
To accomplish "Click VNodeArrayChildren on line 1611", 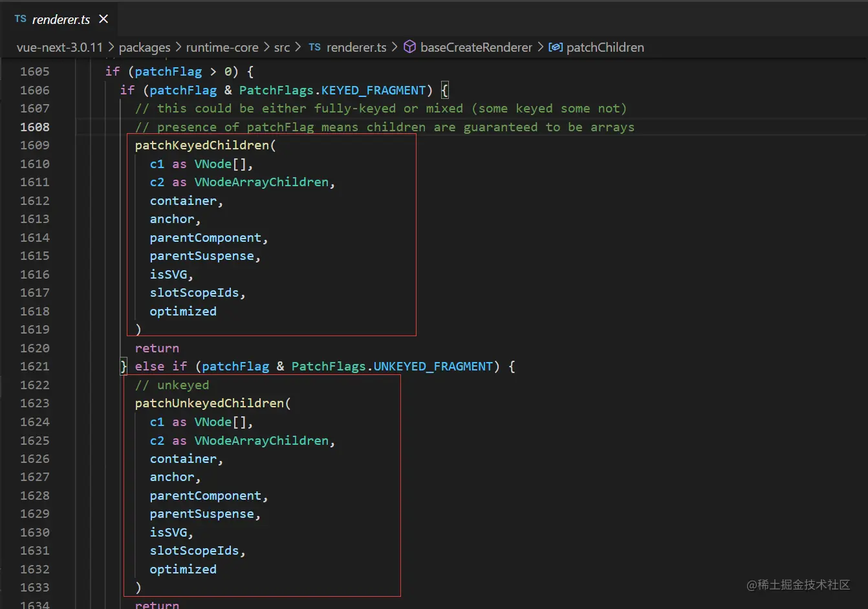I will click(261, 182).
